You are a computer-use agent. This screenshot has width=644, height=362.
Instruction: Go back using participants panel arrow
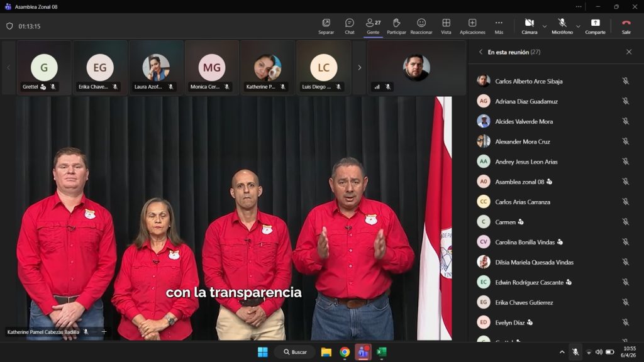481,52
